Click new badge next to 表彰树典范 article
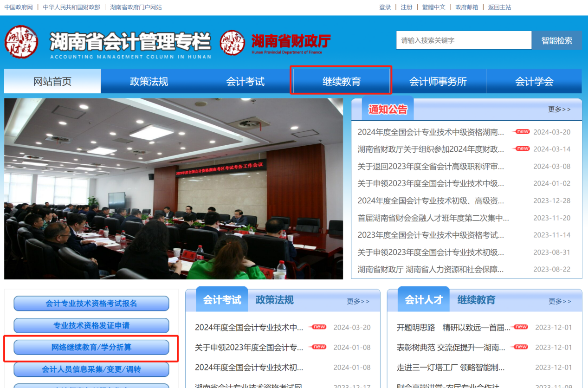This screenshot has height=388, width=588. pos(520,347)
